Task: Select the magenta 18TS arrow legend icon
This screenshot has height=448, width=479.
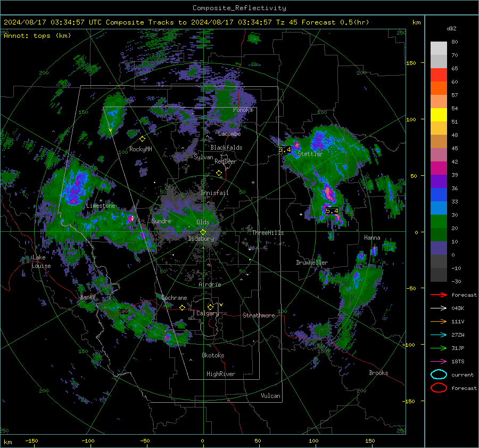Action: [439, 362]
